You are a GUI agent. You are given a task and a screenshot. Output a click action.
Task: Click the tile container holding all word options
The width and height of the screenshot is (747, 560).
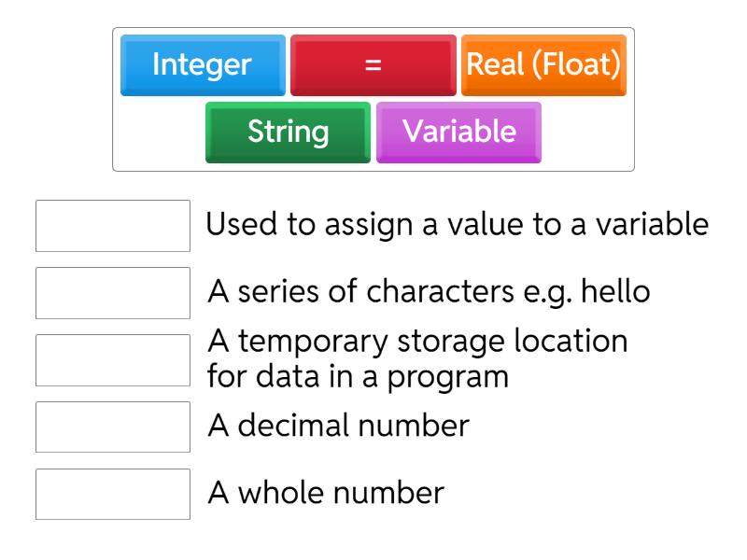[x=373, y=98]
